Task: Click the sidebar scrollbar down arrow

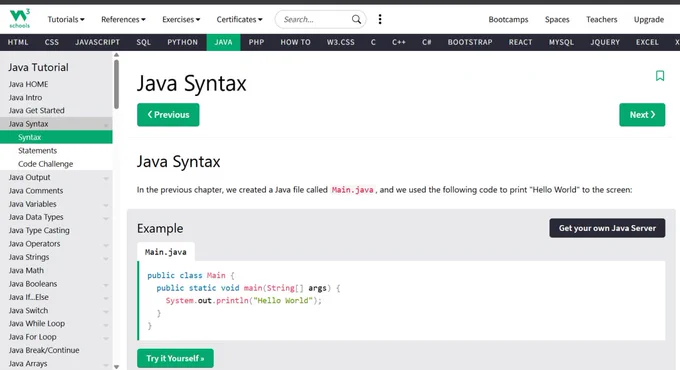Action: [x=116, y=367]
